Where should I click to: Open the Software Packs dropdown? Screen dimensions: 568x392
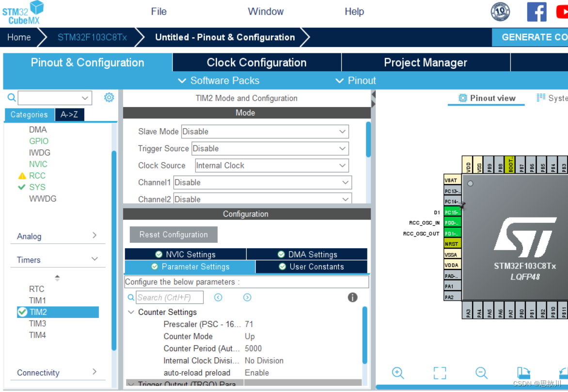[219, 80]
